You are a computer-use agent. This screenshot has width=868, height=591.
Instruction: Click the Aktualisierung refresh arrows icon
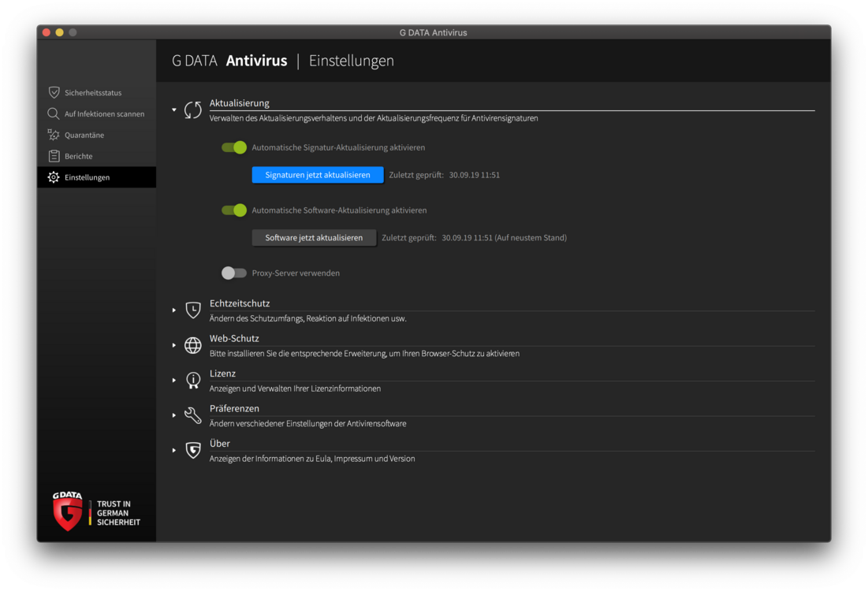pyautogui.click(x=192, y=110)
